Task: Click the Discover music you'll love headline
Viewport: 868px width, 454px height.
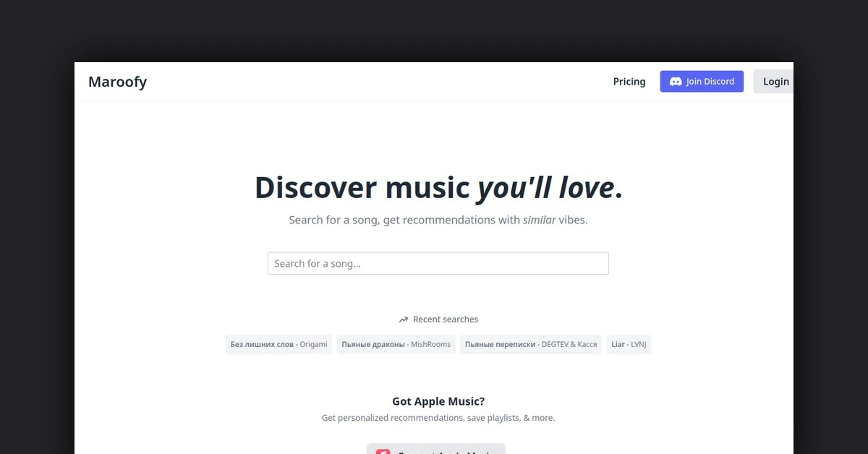Action: [x=438, y=187]
